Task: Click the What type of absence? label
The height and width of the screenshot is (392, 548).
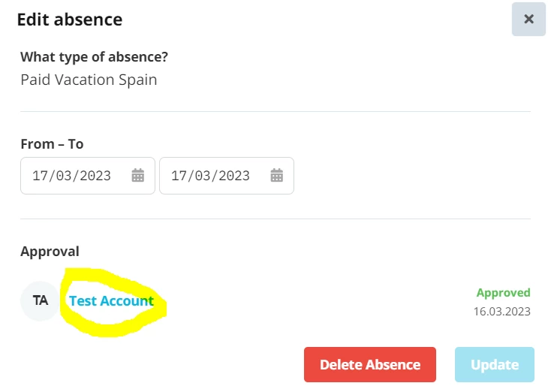Action: pyautogui.click(x=95, y=57)
